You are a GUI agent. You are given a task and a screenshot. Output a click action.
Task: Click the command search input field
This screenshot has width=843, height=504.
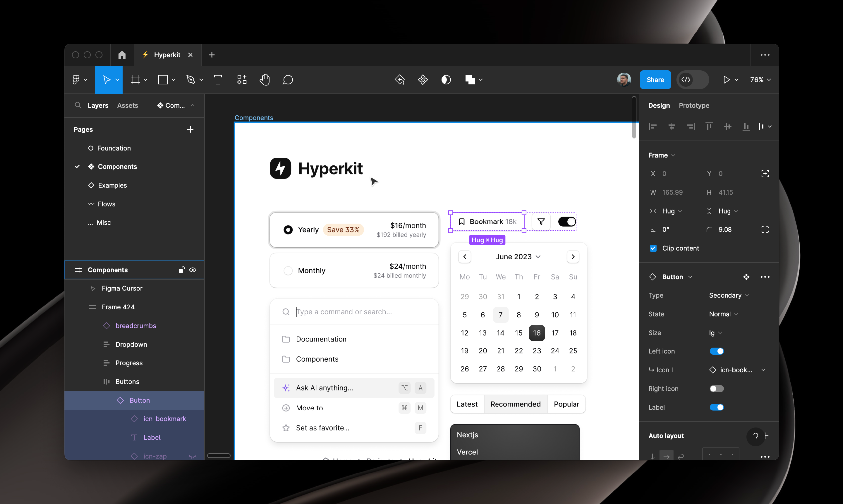[x=354, y=312]
